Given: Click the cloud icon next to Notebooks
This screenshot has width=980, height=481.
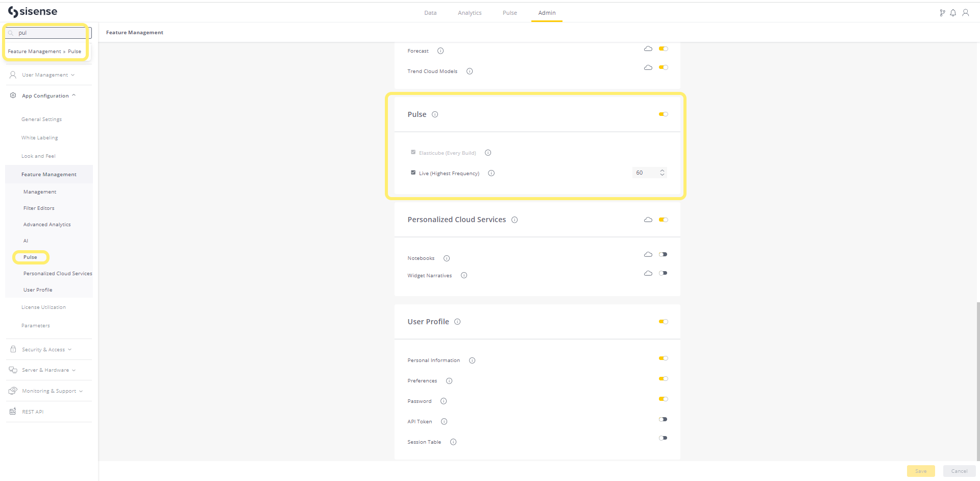Looking at the screenshot, I should [648, 254].
